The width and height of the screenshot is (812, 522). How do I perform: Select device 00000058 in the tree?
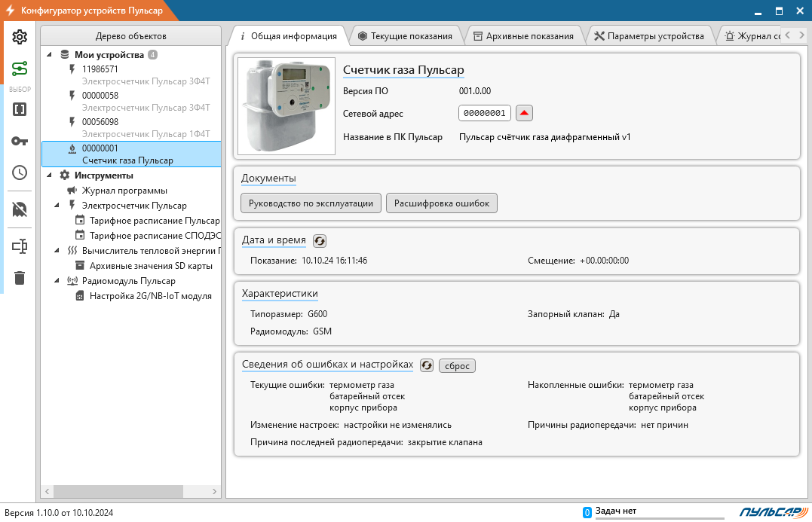click(x=131, y=102)
